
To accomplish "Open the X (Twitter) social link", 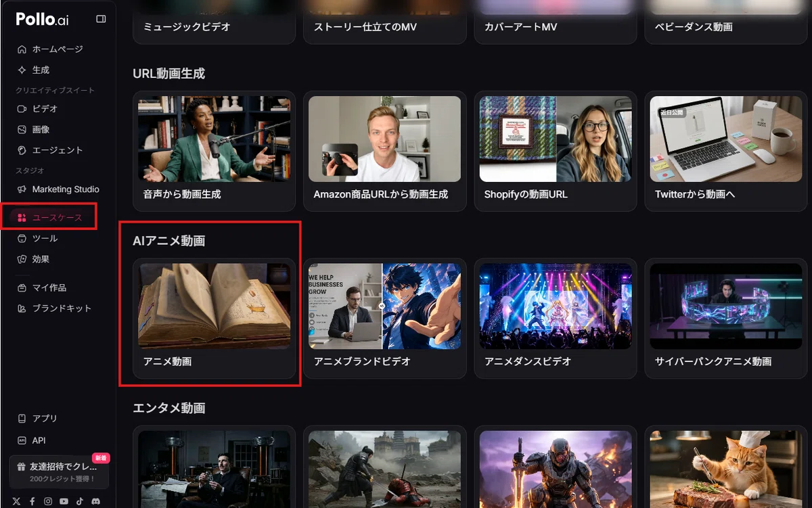I will point(16,501).
